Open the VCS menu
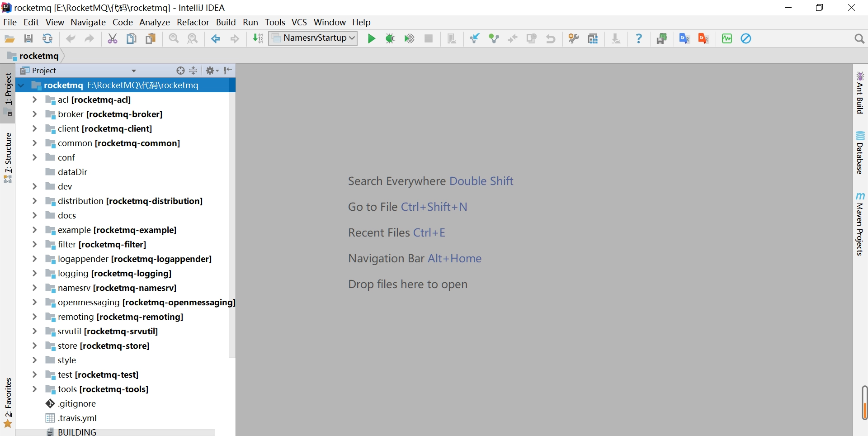 (x=299, y=22)
